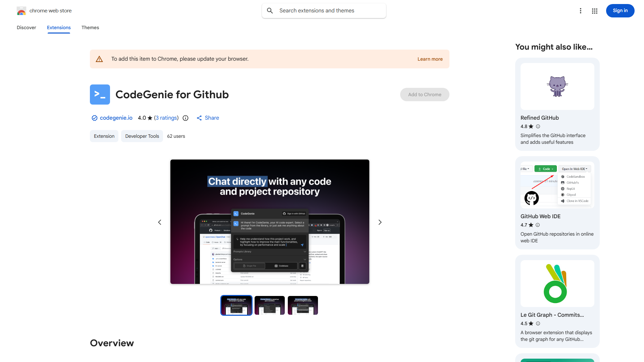Open the three-dot overflow menu
Viewport: 644px width, 362px height.
click(581, 11)
